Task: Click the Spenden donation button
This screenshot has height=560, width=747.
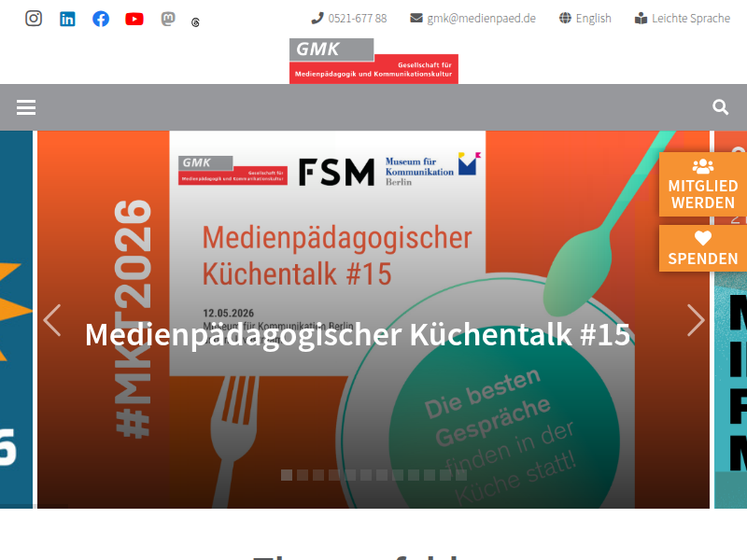Action: click(x=703, y=248)
